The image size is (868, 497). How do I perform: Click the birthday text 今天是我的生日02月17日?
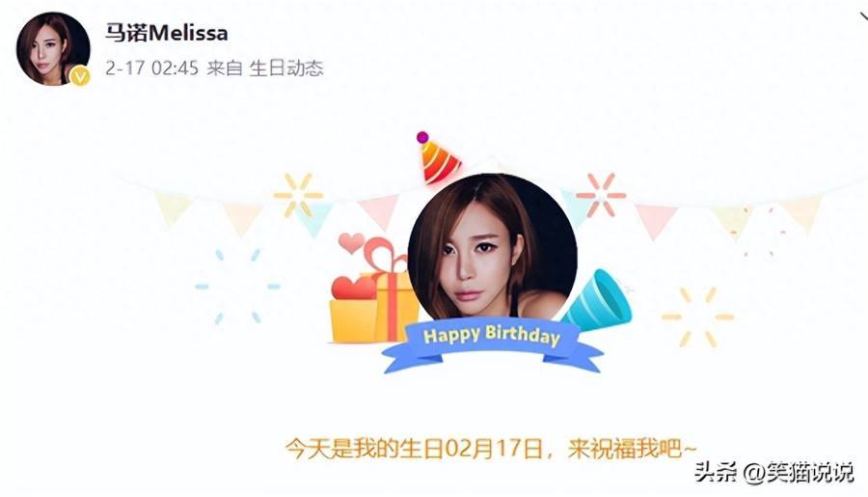[x=414, y=448]
